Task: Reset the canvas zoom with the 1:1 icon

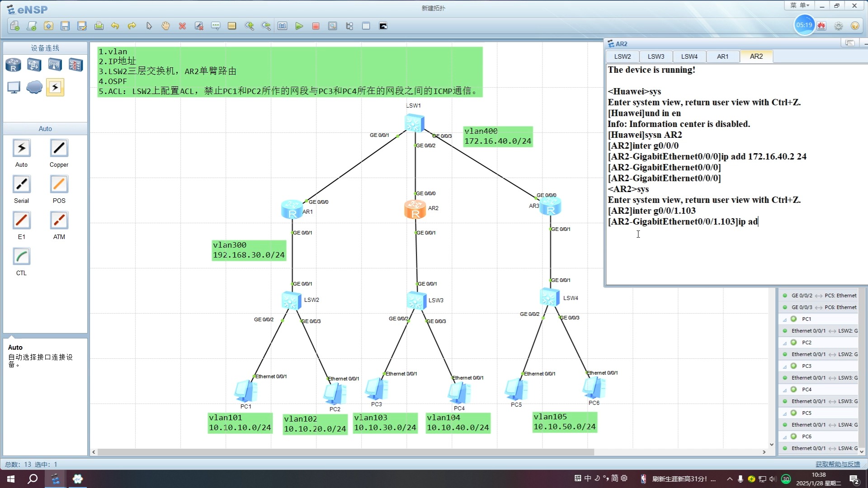Action: [283, 26]
